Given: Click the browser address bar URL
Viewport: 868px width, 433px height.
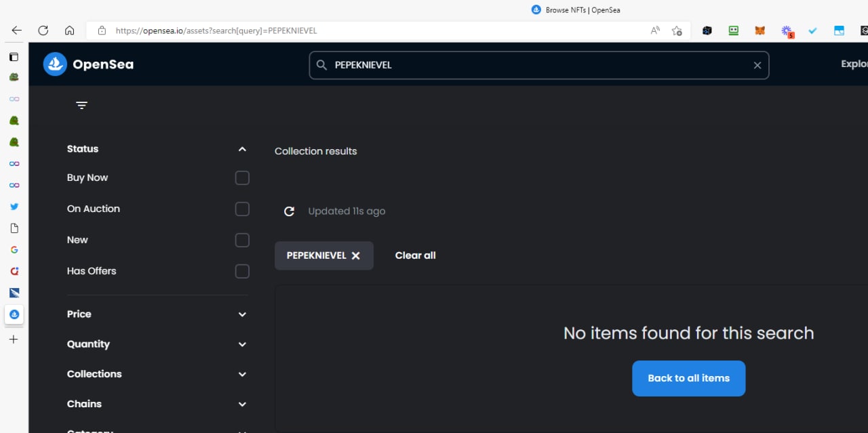Looking at the screenshot, I should (216, 30).
